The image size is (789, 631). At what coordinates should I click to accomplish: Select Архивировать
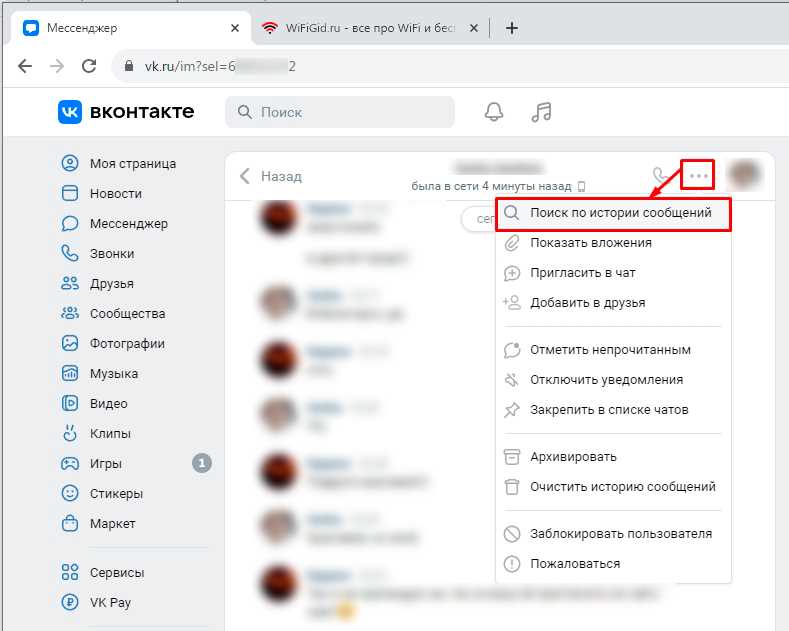point(613,457)
